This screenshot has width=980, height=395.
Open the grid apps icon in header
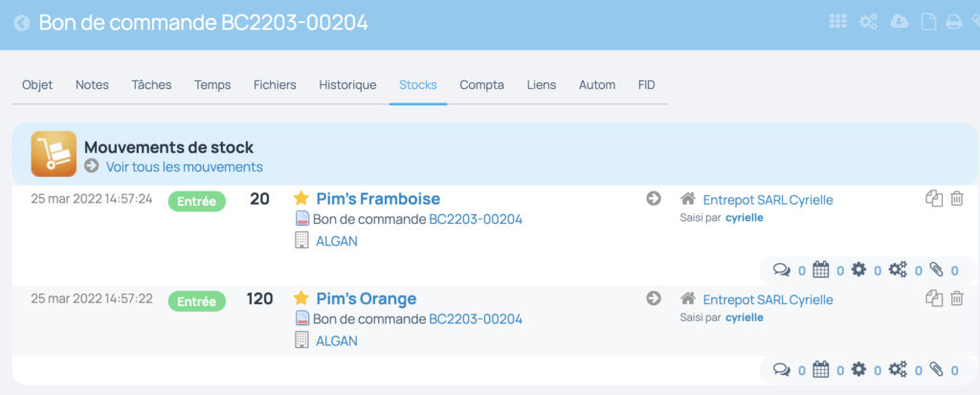(837, 22)
